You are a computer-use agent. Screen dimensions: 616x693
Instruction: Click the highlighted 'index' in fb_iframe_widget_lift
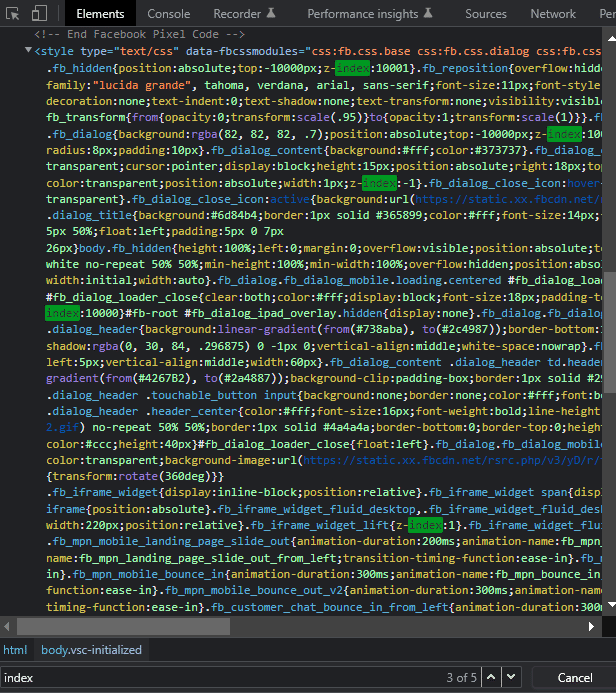425,525
